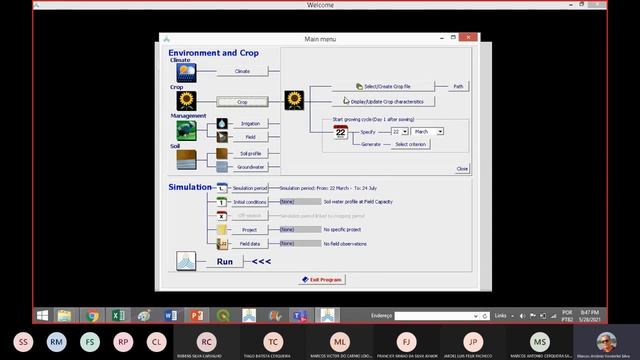Viewport: 640px width, 360px height.
Task: Click Display/Update Crop characteristics button
Action: [383, 101]
